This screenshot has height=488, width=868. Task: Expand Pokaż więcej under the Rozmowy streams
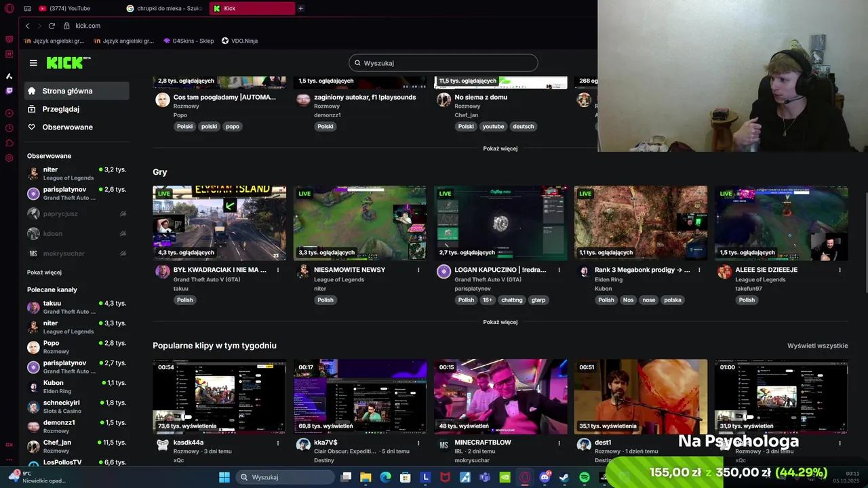pos(500,148)
